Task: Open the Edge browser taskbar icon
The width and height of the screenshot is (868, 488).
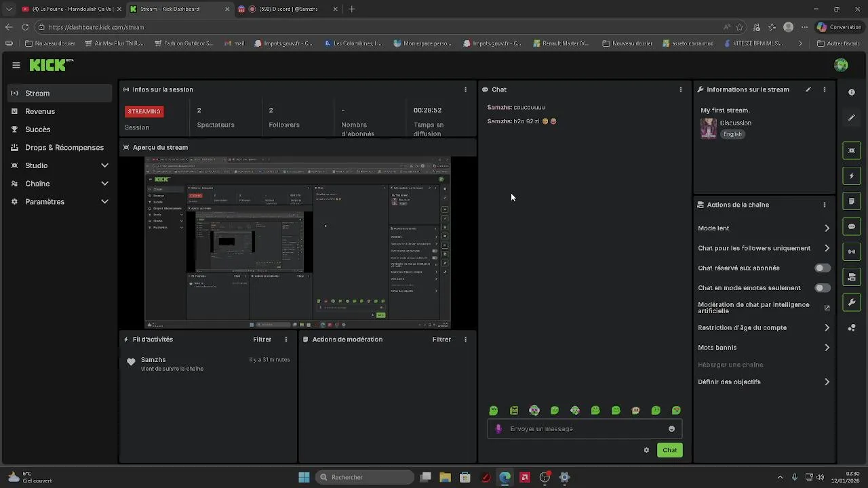Action: coord(505,477)
